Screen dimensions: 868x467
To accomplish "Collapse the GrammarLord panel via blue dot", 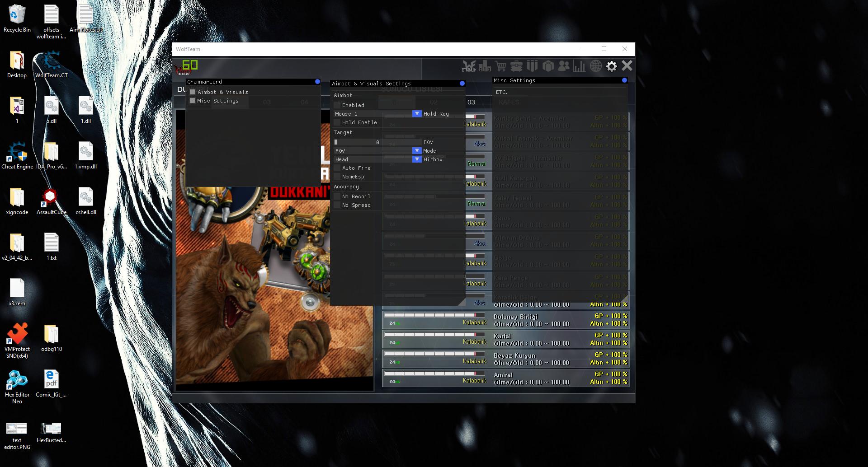I will 317,82.
